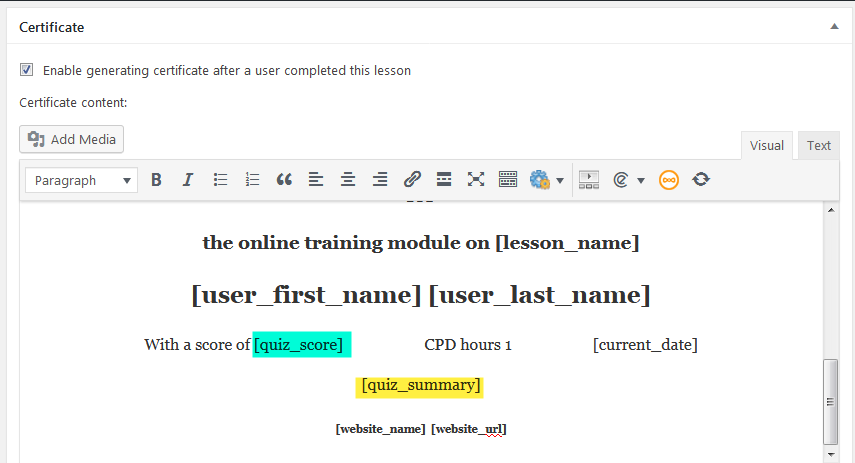Viewport: 855px width, 463px height.
Task: Collapse the Certificate panel
Action: coord(834,26)
